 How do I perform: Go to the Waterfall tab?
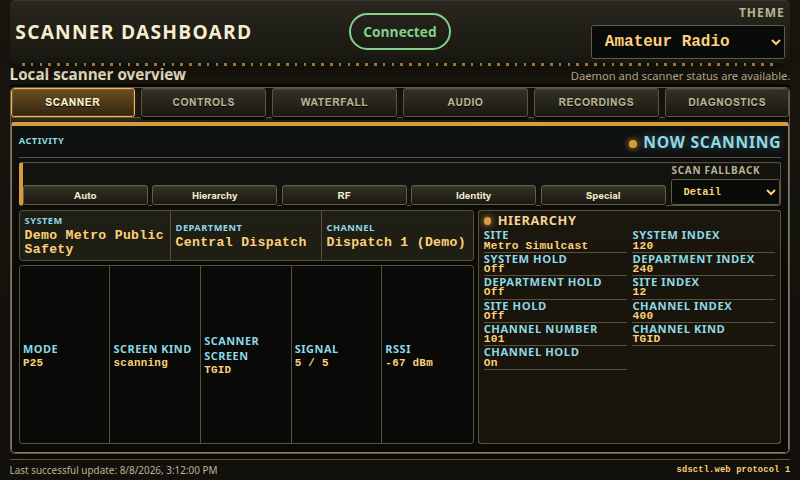pos(334,102)
